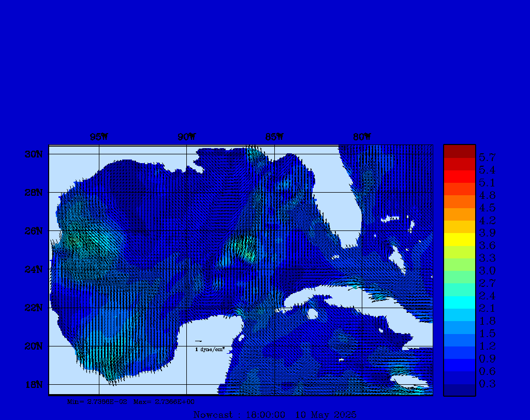This screenshot has height=420, width=530.
Task: Click the Max value text below map
Action: point(165,401)
